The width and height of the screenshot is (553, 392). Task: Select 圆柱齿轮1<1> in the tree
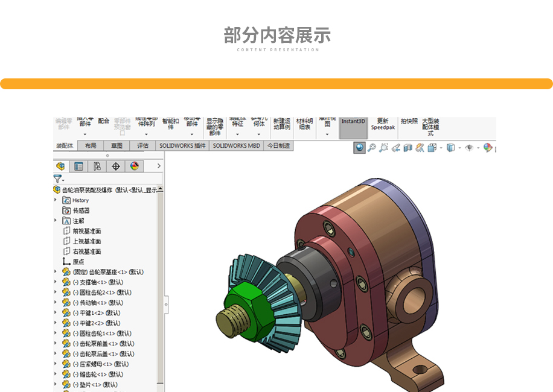click(x=102, y=333)
